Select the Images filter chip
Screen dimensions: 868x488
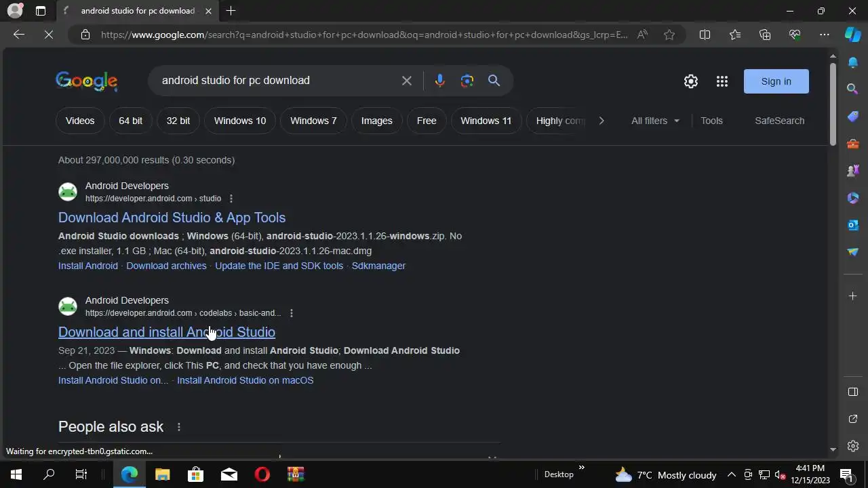point(377,121)
